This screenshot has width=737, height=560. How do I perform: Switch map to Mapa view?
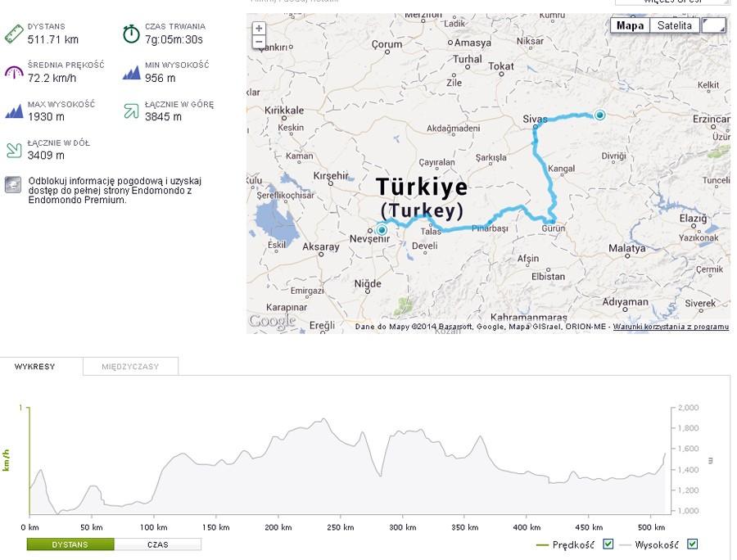pyautogui.click(x=630, y=25)
